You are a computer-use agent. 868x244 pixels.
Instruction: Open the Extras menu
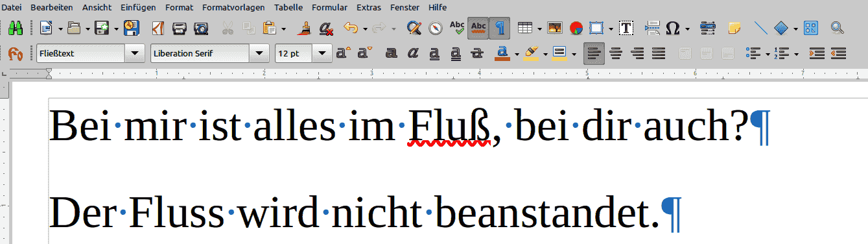[x=369, y=7]
